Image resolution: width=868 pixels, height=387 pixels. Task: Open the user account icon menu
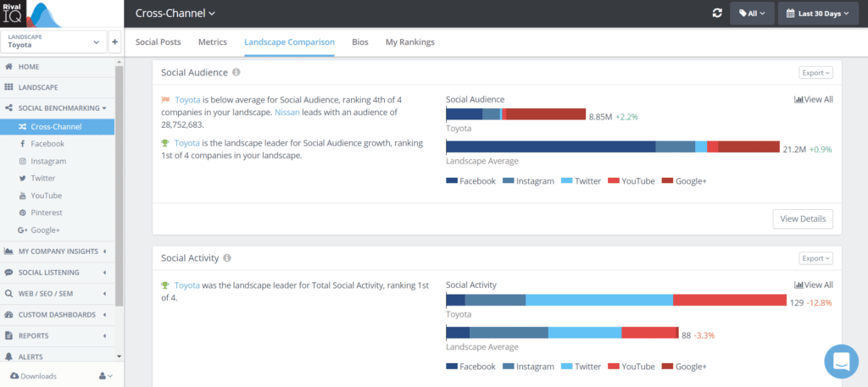[x=105, y=375]
